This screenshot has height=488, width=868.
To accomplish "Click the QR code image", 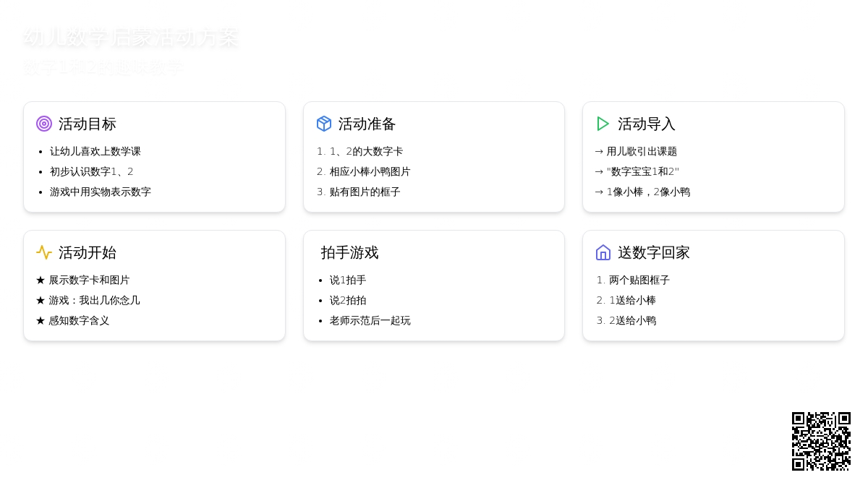I will (821, 441).
